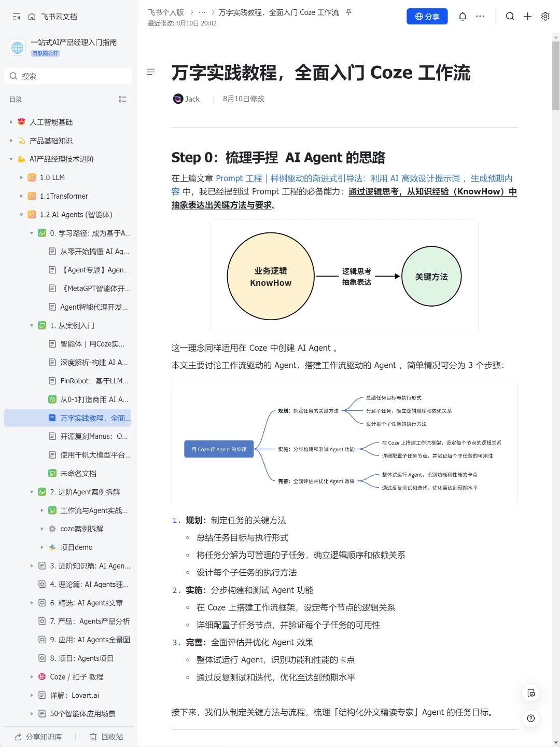This screenshot has height=747, width=560.
Task: Click the 分享知识库 button
Action: [38, 737]
